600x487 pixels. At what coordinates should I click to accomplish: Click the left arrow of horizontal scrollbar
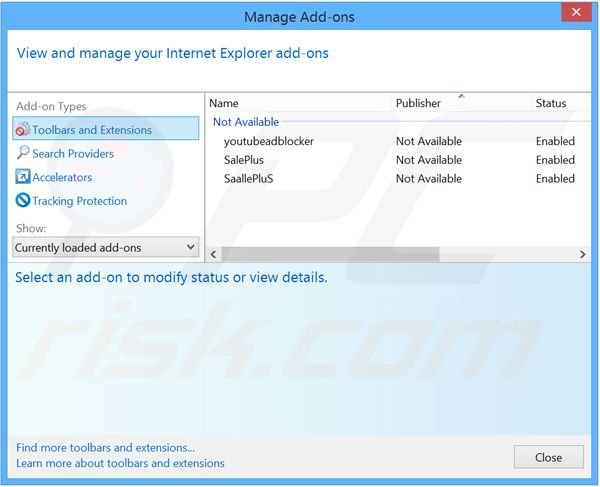pos(213,255)
